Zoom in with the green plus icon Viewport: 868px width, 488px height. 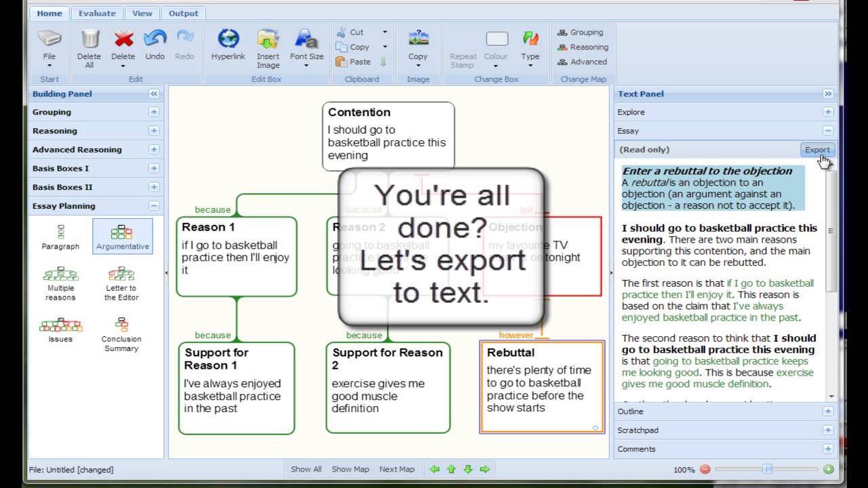click(x=828, y=469)
